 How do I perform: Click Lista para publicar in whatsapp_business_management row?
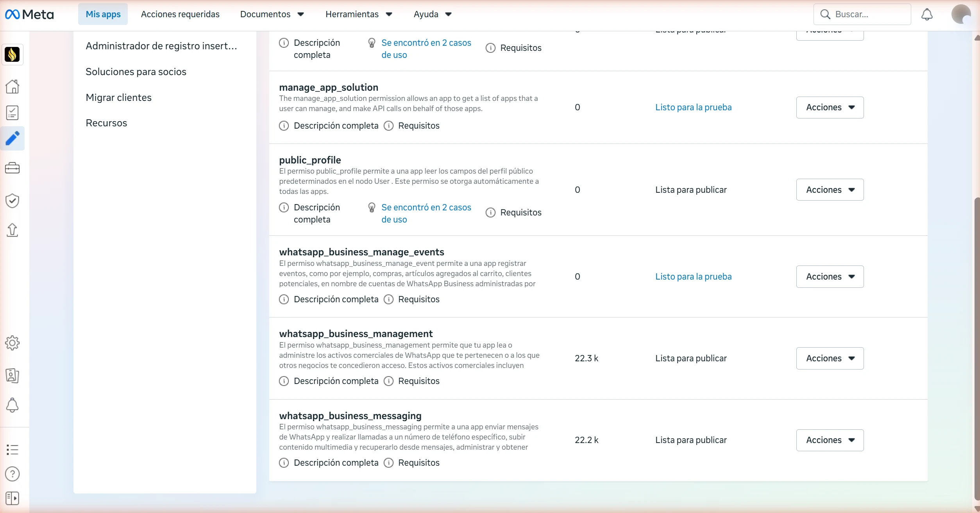pyautogui.click(x=691, y=359)
